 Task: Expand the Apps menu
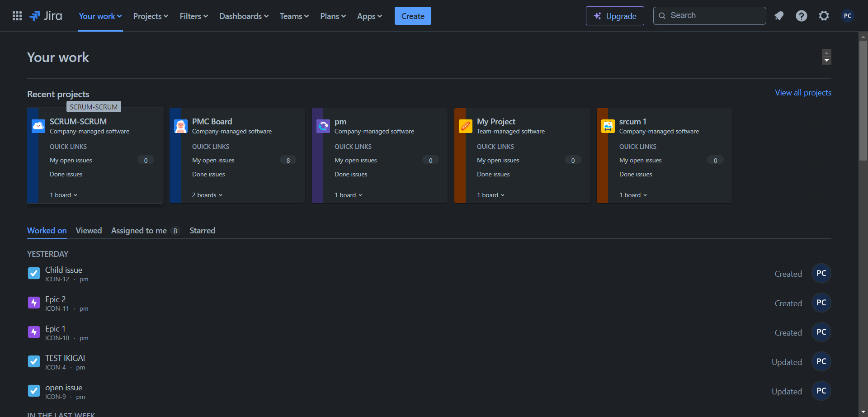[370, 16]
